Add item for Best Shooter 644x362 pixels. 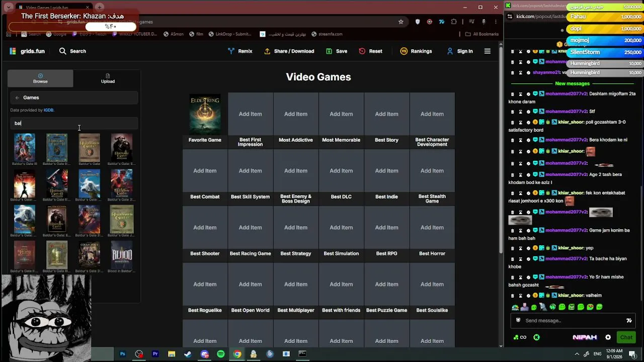[205, 228]
